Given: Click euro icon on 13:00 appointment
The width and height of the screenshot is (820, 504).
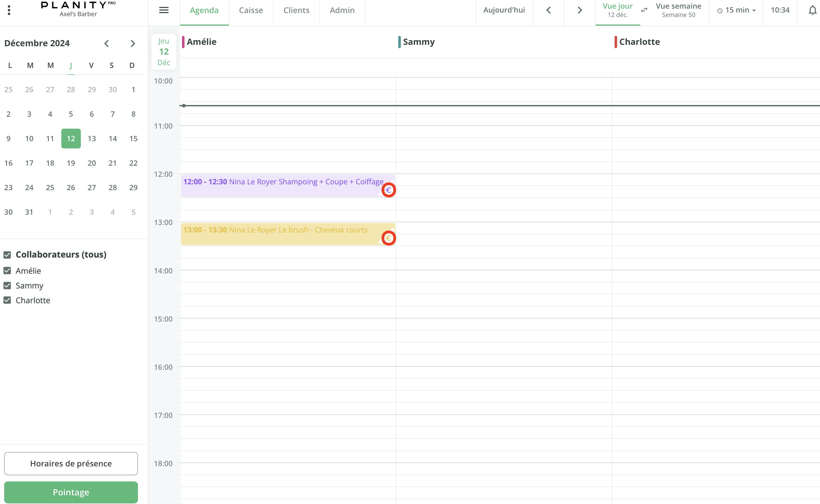Looking at the screenshot, I should coord(388,238).
